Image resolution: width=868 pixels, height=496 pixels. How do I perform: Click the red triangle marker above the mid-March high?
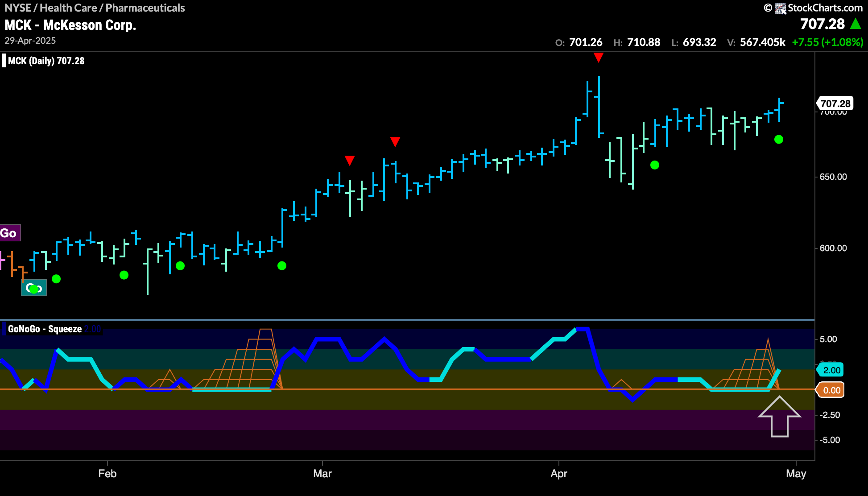tap(395, 142)
